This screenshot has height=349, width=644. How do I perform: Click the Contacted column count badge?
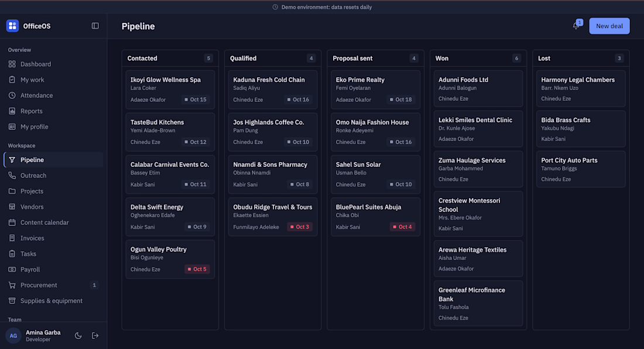tap(208, 59)
